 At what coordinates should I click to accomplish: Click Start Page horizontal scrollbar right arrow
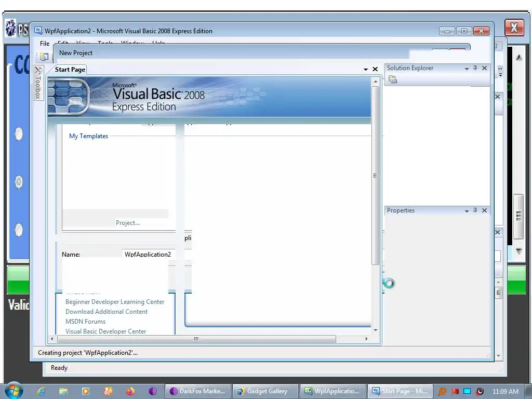(x=366, y=339)
